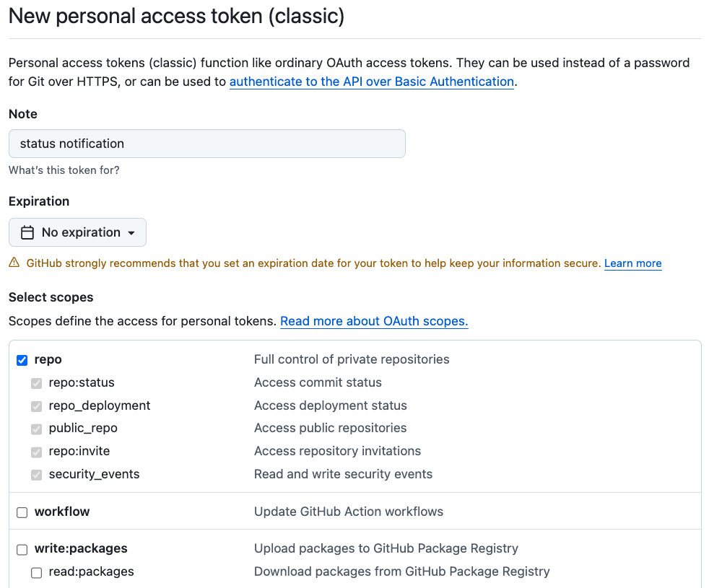Click the write:packages scope label

pos(81,548)
